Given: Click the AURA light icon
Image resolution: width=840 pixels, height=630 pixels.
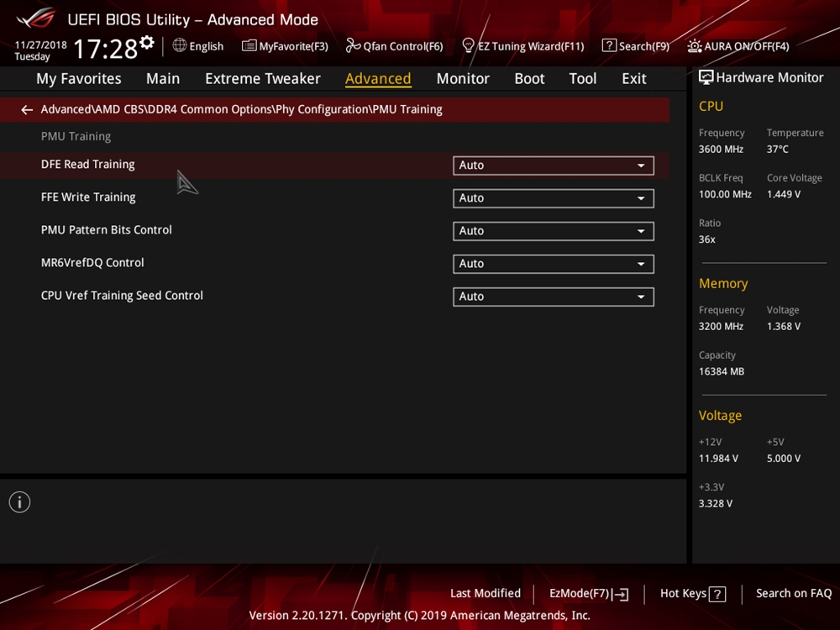Looking at the screenshot, I should 695,46.
